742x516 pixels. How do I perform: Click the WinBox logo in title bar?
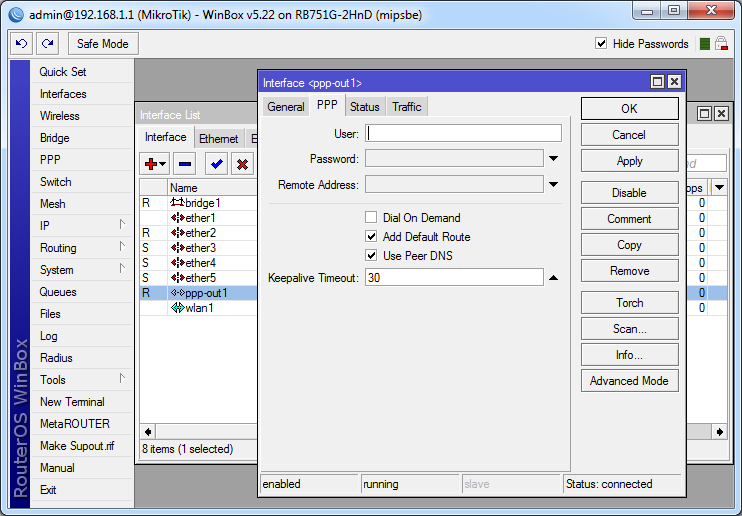[x=16, y=15]
